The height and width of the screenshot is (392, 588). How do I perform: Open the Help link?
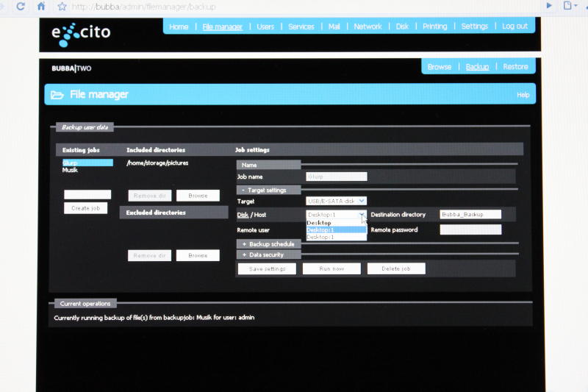[523, 95]
